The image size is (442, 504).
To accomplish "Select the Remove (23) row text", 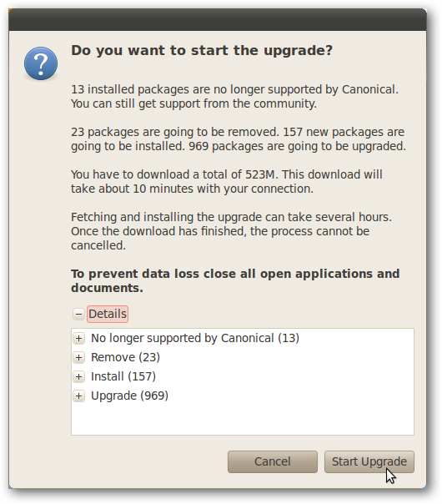I will pyautogui.click(x=125, y=357).
